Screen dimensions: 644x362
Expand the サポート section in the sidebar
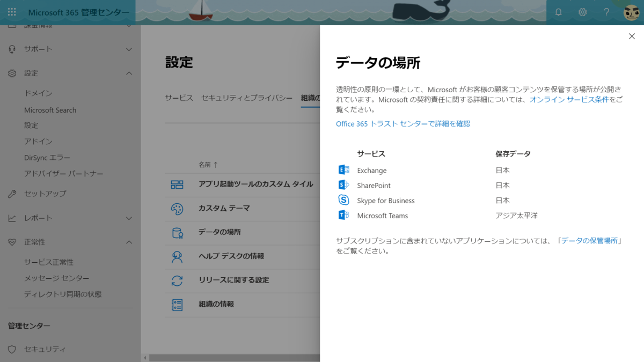[128, 49]
